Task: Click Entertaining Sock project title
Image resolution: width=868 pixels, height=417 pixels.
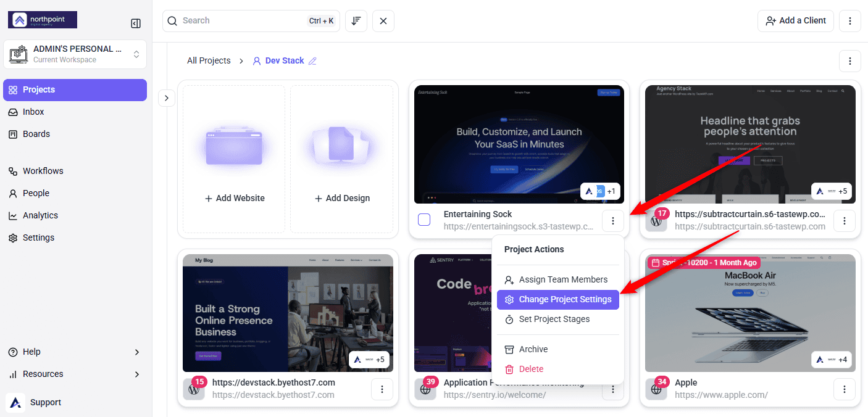Action: click(x=478, y=214)
